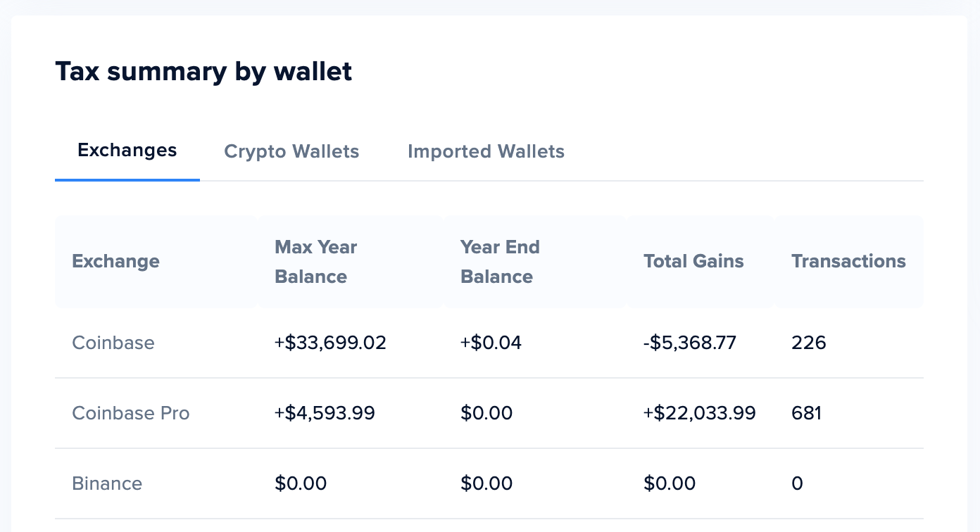The width and height of the screenshot is (980, 532).
Task: Click the Tax summary by wallet heading
Action: pos(203,72)
